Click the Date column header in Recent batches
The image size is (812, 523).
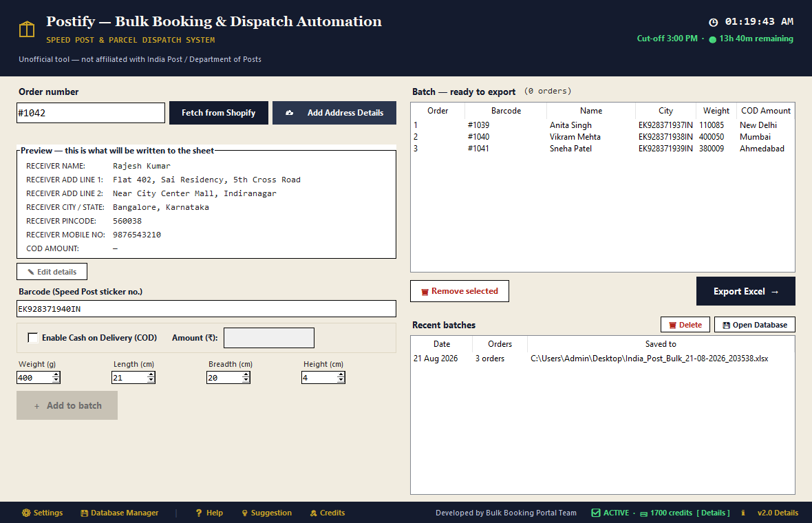[x=442, y=344]
